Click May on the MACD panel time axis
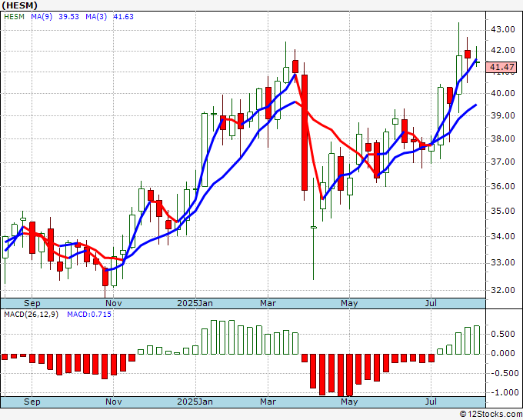The height and width of the screenshot is (420, 523). pos(349,402)
